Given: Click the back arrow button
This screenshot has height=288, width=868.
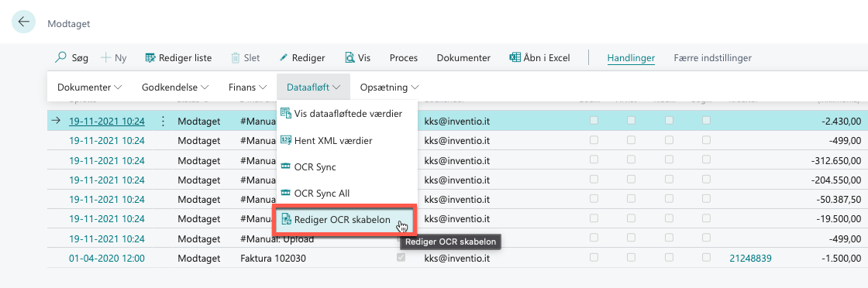Looking at the screenshot, I should 24,22.
